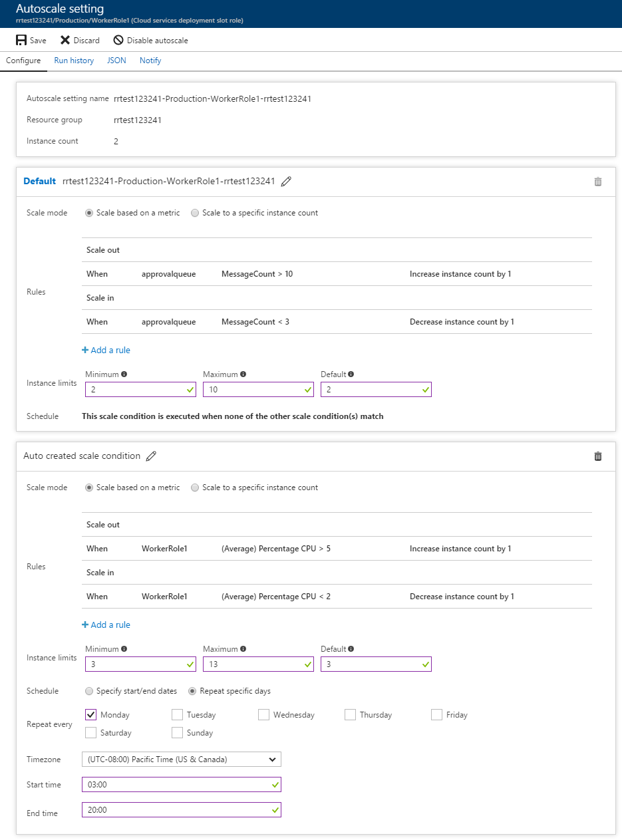Add a rule to the Default condition
The width and height of the screenshot is (622, 840).
106,350
